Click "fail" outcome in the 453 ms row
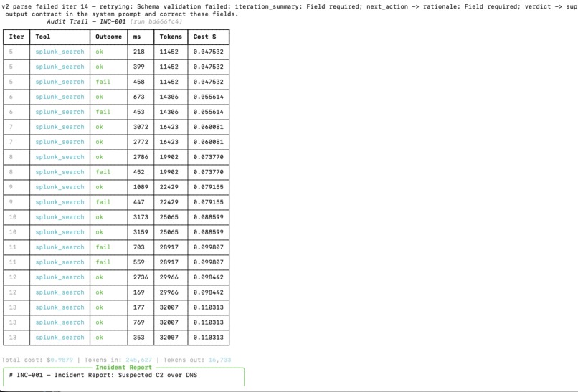Screen dimensions: 578x392 pyautogui.click(x=103, y=112)
